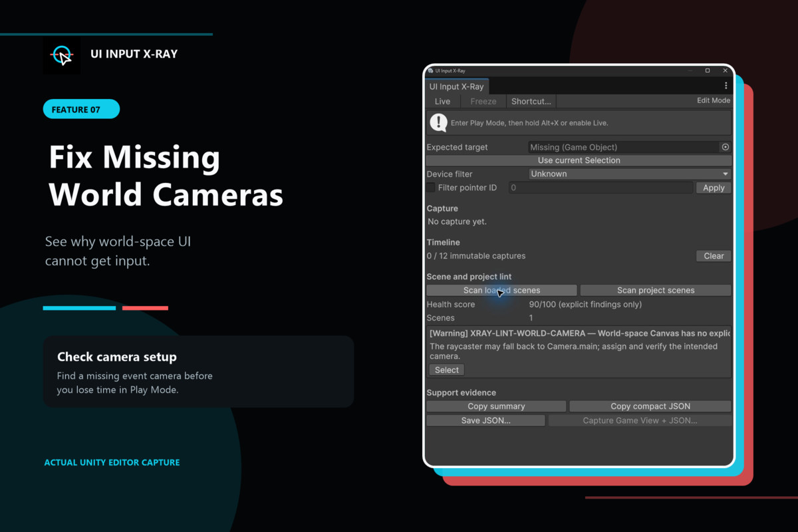Click the Expected target object field
The image size is (798, 532).
[x=624, y=147]
